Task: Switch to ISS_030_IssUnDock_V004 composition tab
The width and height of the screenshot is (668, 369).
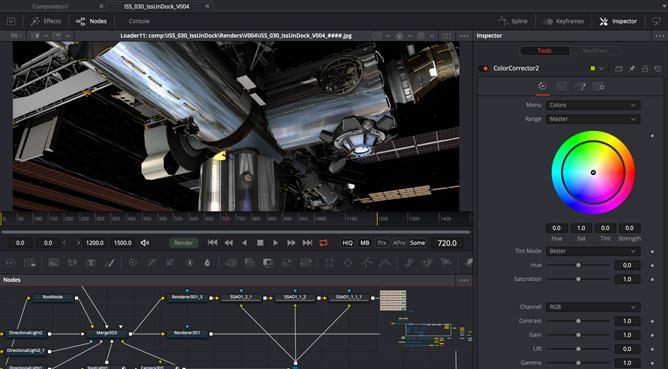Action: [157, 6]
